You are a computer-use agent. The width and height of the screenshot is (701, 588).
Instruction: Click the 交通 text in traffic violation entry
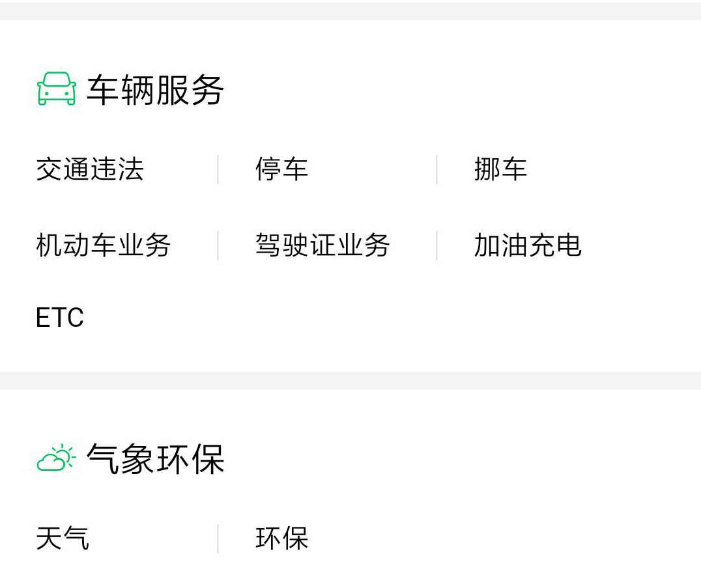(63, 169)
